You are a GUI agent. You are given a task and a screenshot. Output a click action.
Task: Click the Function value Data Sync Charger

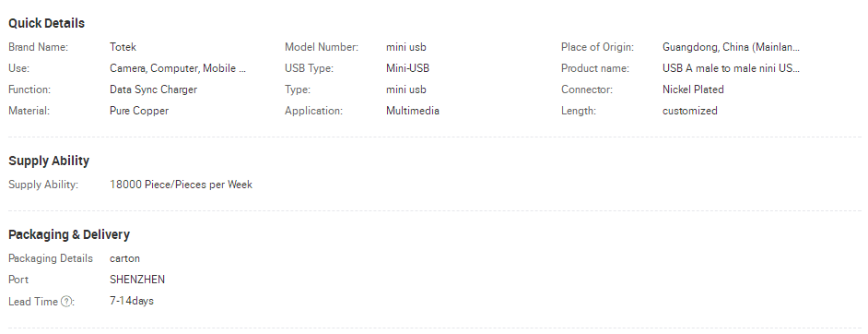[153, 89]
